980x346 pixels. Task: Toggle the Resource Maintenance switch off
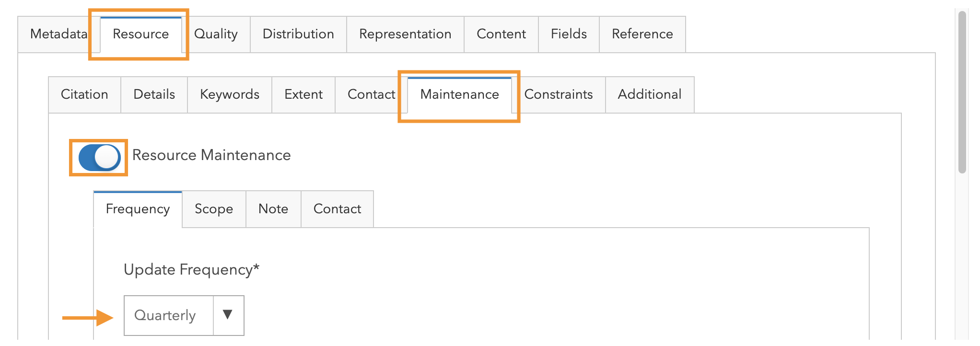tap(98, 157)
